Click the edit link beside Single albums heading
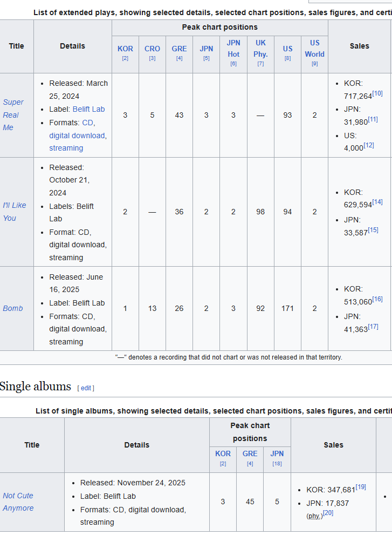The width and height of the screenshot is (392, 535). (86, 388)
